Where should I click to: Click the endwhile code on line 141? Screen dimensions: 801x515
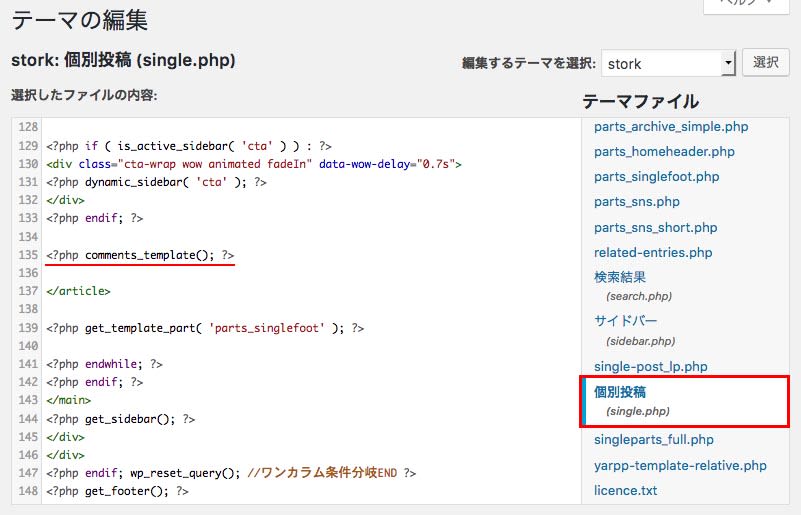click(104, 364)
